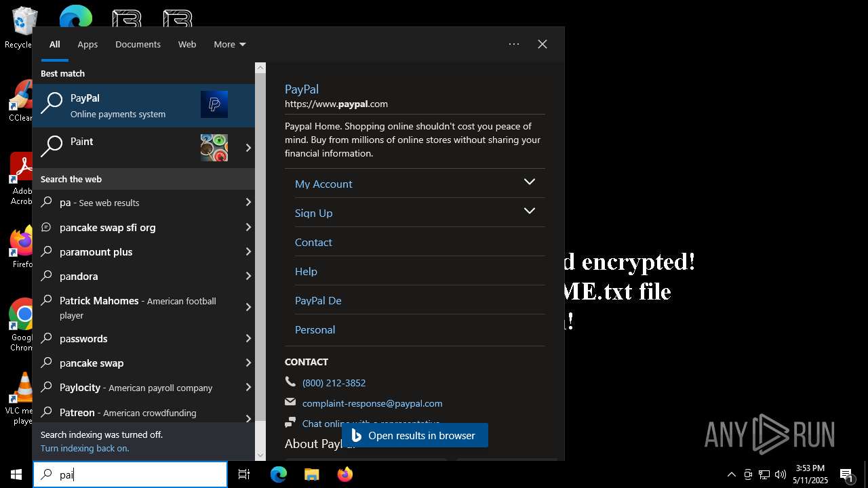Viewport: 868px width, 488px height.
Task: Click the Meet Now tray icon
Action: point(748,474)
